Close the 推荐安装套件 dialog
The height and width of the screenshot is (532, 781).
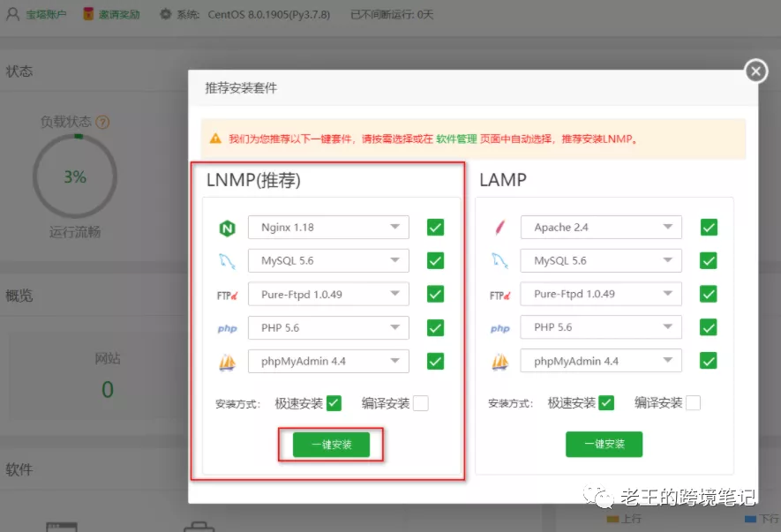click(755, 71)
